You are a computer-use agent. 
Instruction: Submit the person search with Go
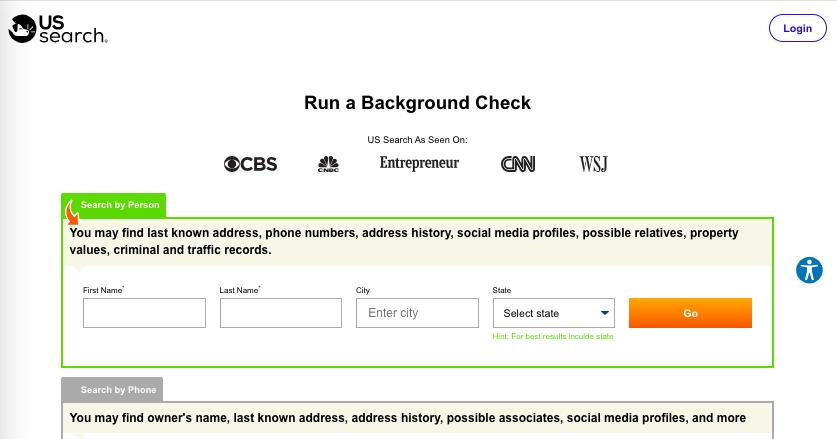pos(690,313)
